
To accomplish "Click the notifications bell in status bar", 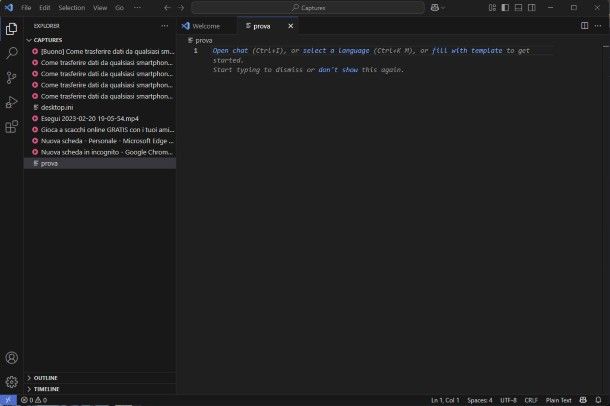I will coord(598,400).
